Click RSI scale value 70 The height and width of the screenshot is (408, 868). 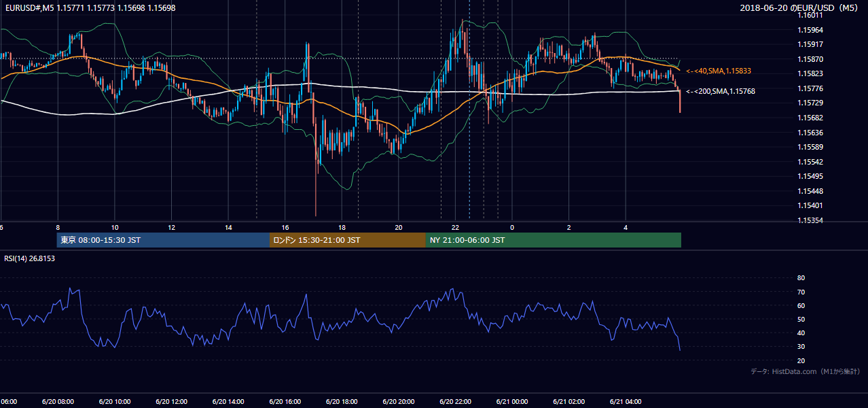tap(801, 292)
